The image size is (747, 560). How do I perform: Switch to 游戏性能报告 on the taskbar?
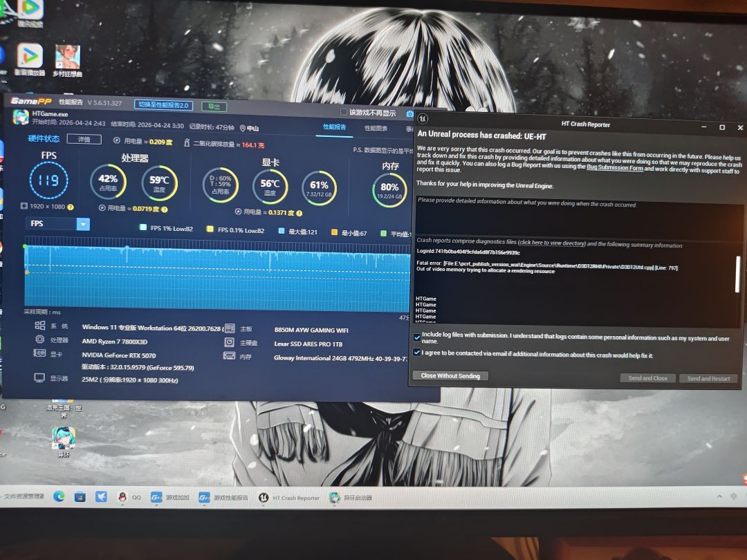pos(223,498)
